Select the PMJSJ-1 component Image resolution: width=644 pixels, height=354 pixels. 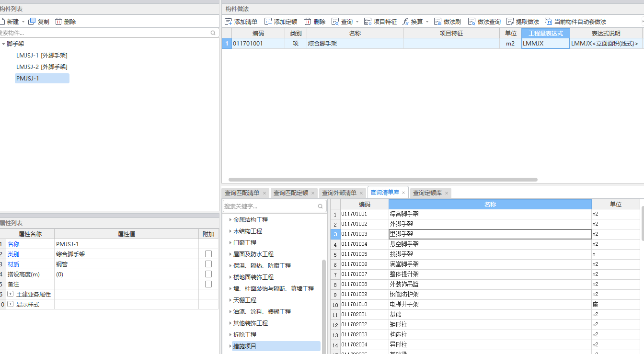click(x=42, y=78)
